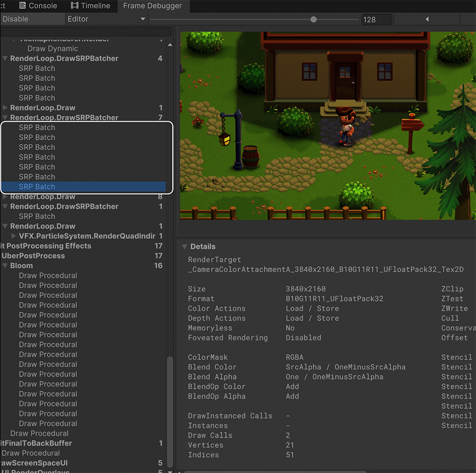
Task: Collapse the RenderLoop.DrawSRPBatcher group with 7 batches
Action: pyautogui.click(x=5, y=117)
